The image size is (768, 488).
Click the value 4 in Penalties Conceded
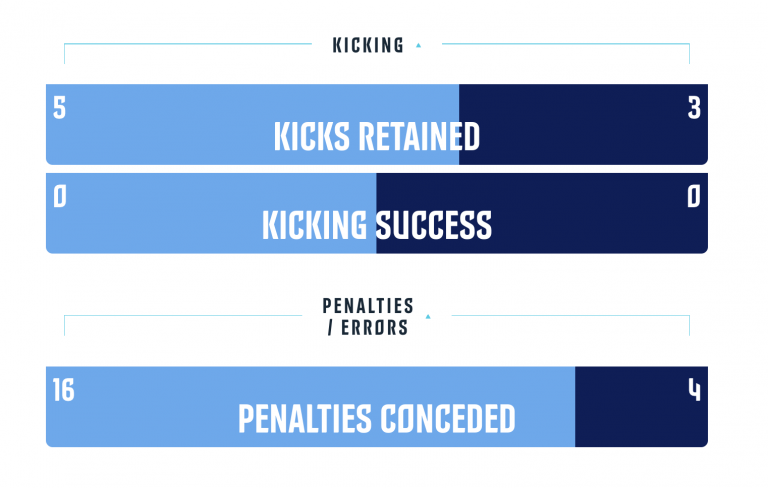pos(694,390)
